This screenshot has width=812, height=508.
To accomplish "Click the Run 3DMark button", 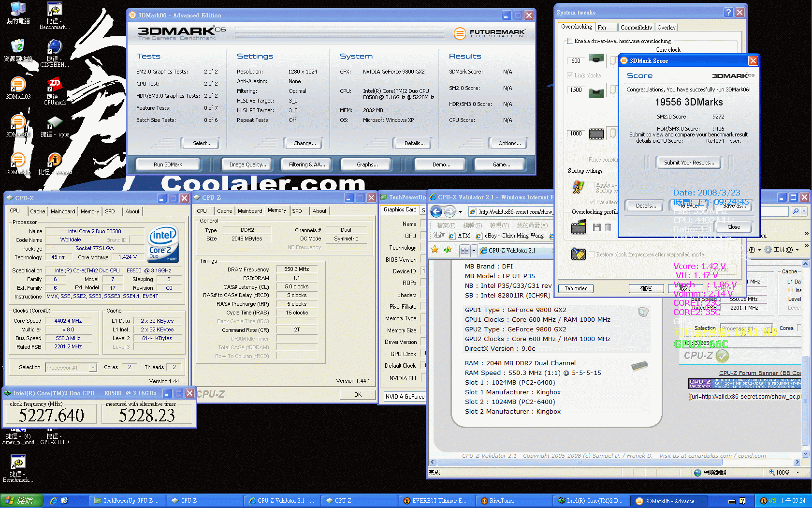I will tap(168, 164).
